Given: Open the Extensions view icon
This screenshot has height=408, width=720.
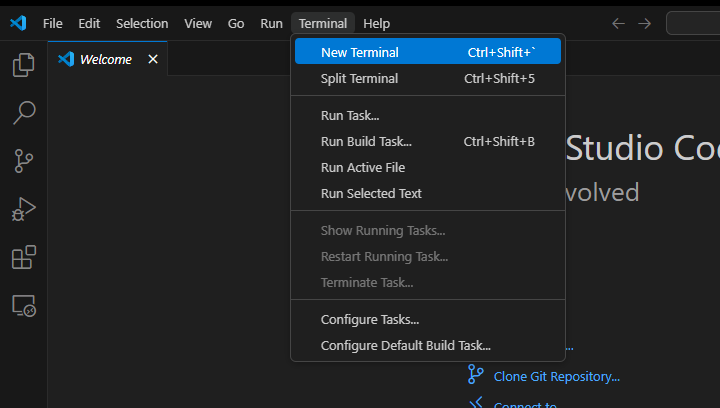Looking at the screenshot, I should tap(23, 257).
